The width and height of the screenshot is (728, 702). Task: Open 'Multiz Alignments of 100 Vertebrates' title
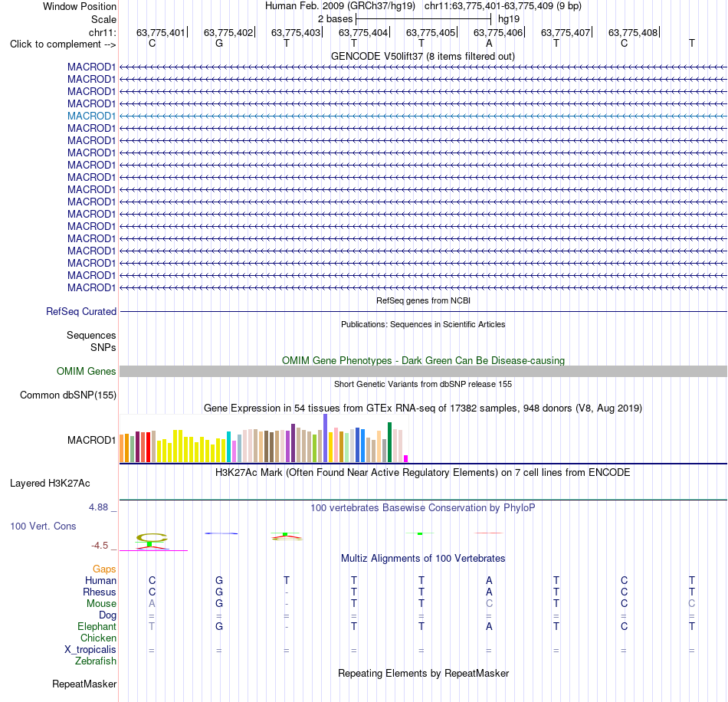click(422, 559)
